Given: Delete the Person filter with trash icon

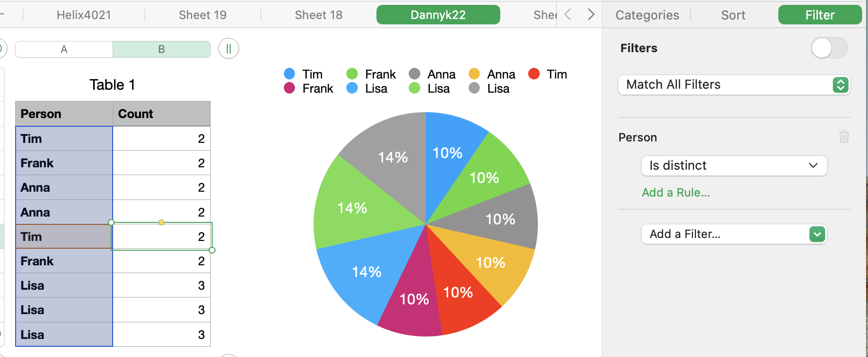Looking at the screenshot, I should (844, 137).
